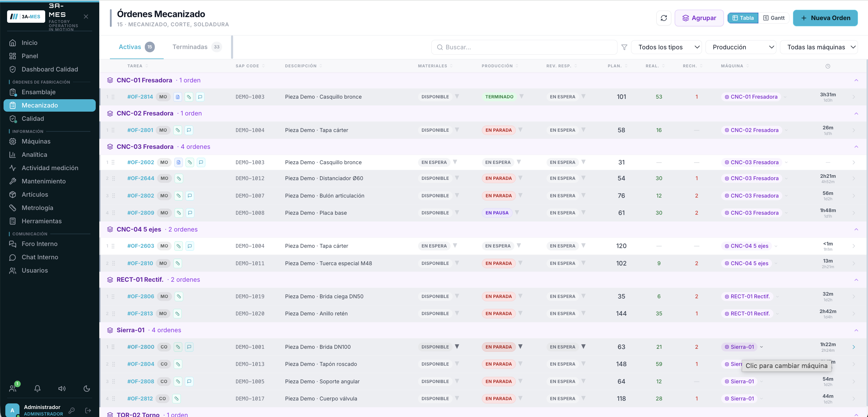Image resolution: width=868 pixels, height=417 pixels.
Task: Click the comment icon on order #OF-2603
Action: point(190,246)
